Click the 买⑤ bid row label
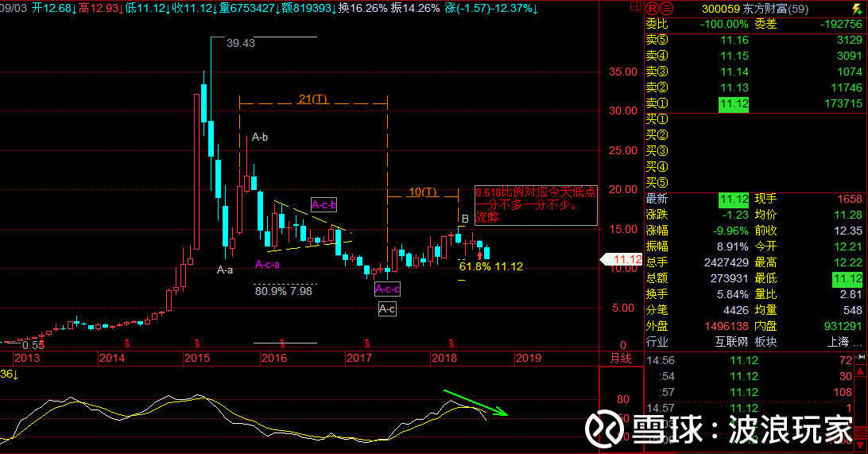 tap(657, 183)
